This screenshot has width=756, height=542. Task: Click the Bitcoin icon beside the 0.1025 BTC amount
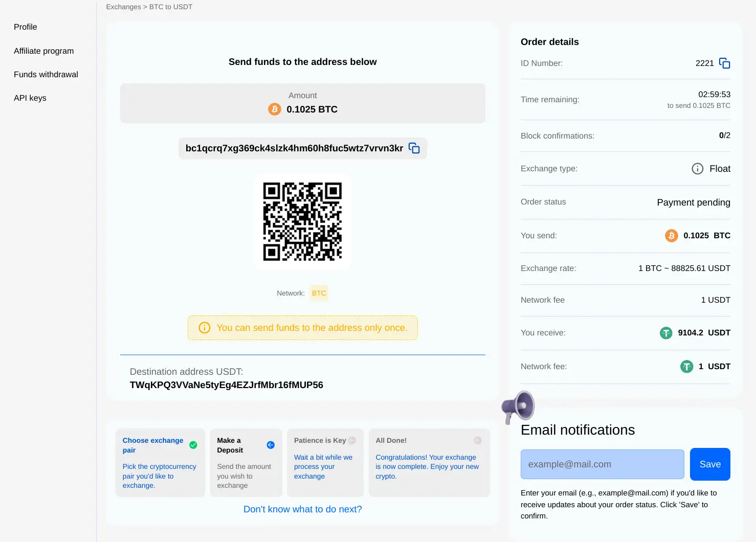[x=275, y=109]
